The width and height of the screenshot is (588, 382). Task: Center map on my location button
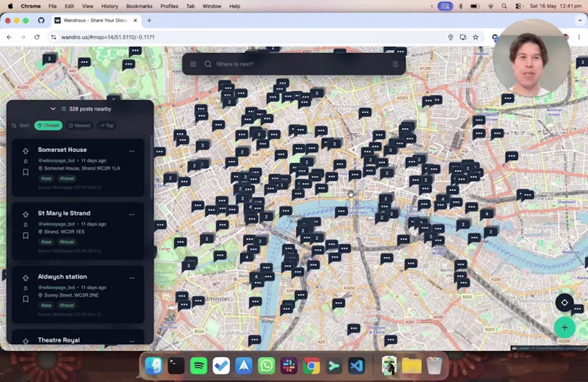click(564, 303)
